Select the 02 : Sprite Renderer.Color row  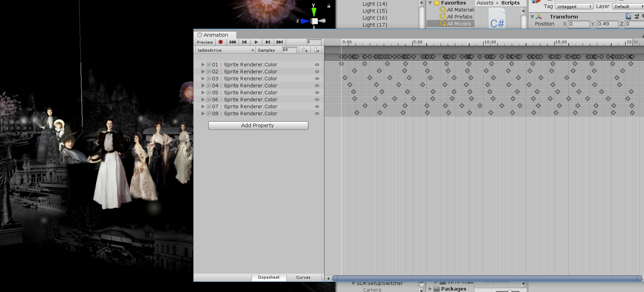pos(259,72)
